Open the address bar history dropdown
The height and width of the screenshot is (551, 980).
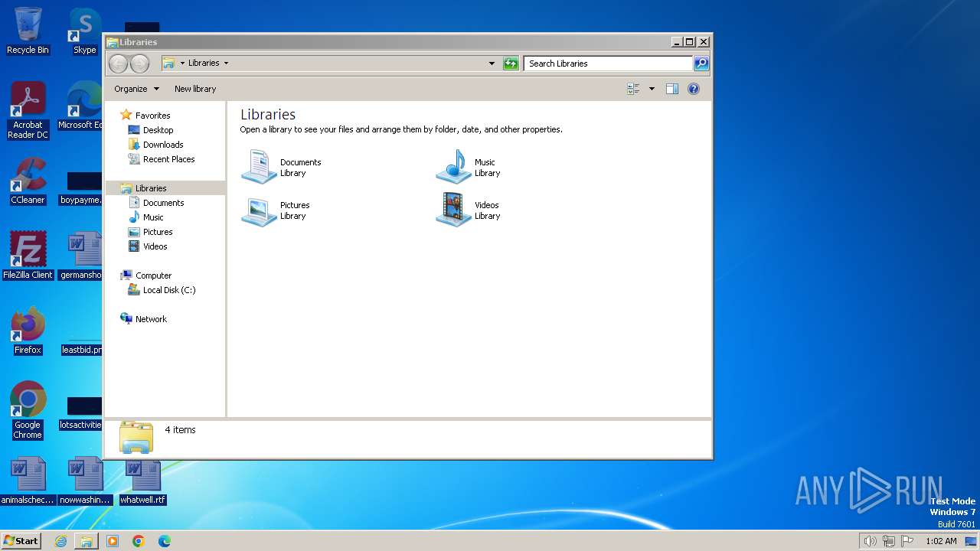point(492,64)
